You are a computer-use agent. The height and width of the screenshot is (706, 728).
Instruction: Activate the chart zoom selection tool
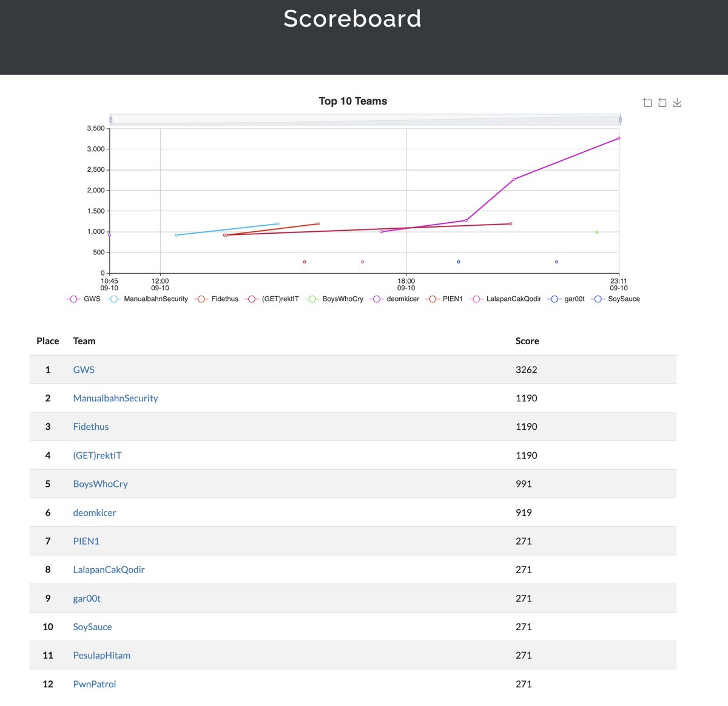click(x=647, y=102)
